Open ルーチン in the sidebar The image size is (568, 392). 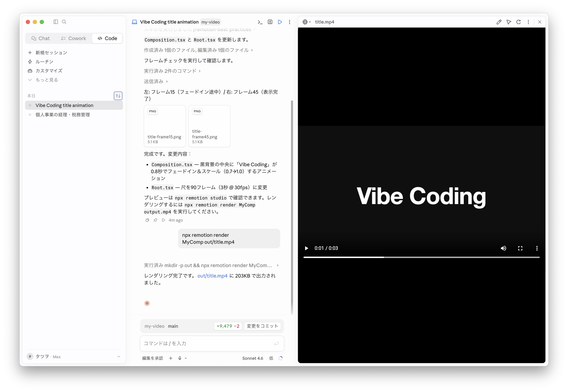[x=41, y=62]
